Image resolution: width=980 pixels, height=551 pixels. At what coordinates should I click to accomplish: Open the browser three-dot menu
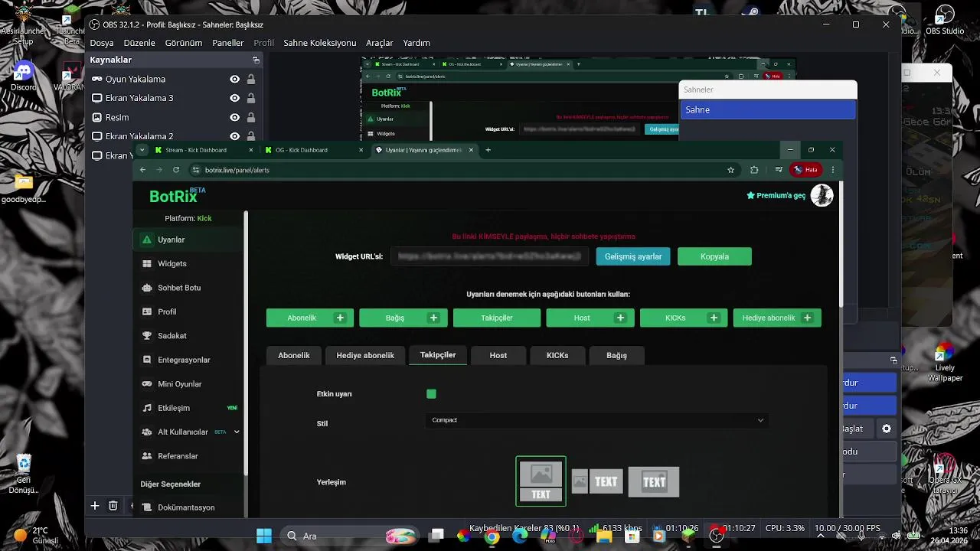pyautogui.click(x=832, y=170)
